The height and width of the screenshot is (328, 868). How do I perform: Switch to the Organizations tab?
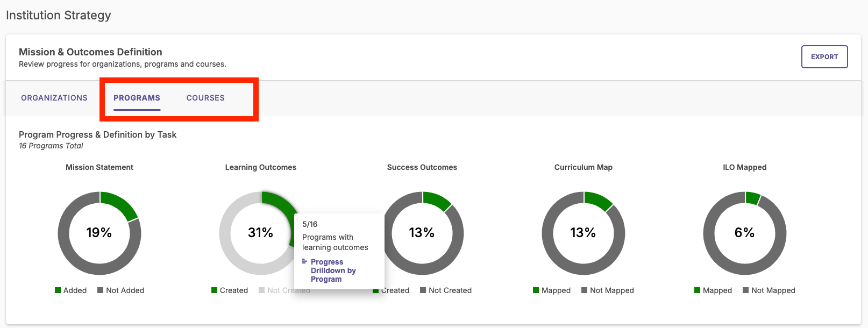(x=54, y=98)
